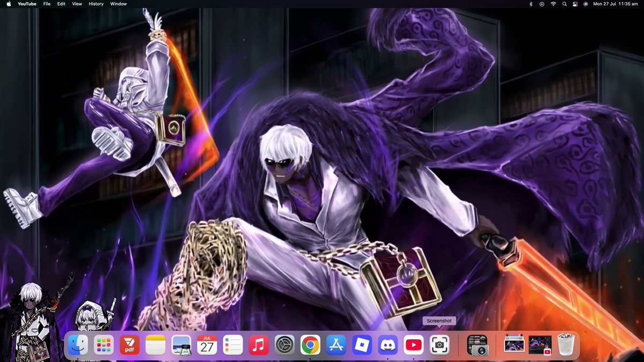This screenshot has width=644, height=362.
Task: Restore the minimized YouTube window thumbnail
Action: point(540,345)
